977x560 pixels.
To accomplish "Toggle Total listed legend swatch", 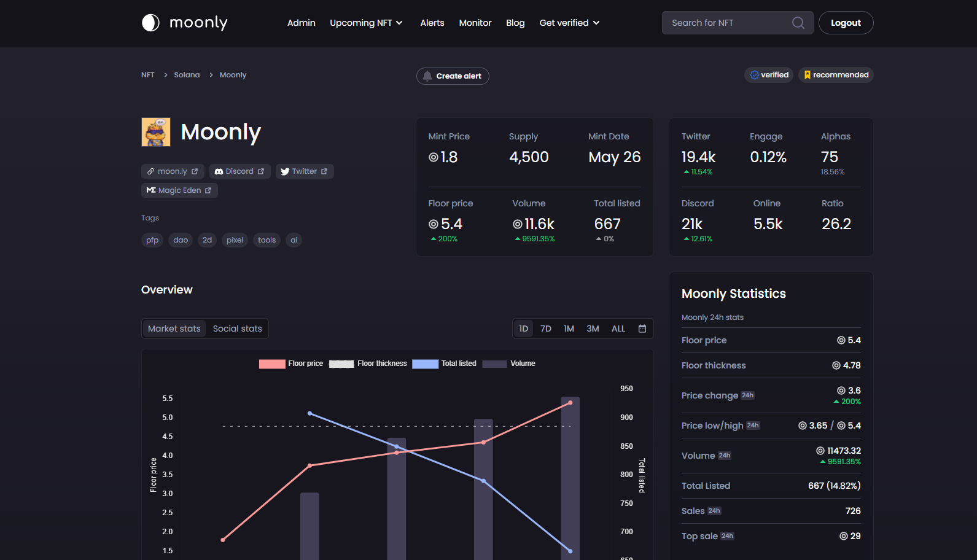I will [x=426, y=364].
